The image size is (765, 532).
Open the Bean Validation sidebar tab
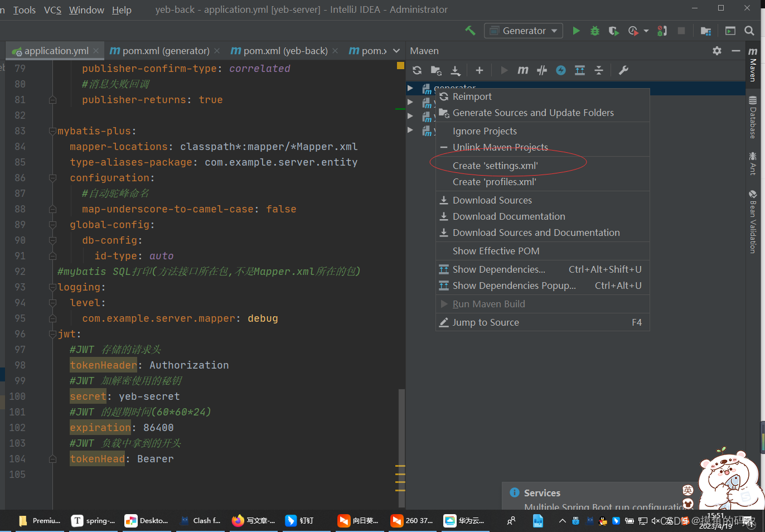(x=753, y=221)
